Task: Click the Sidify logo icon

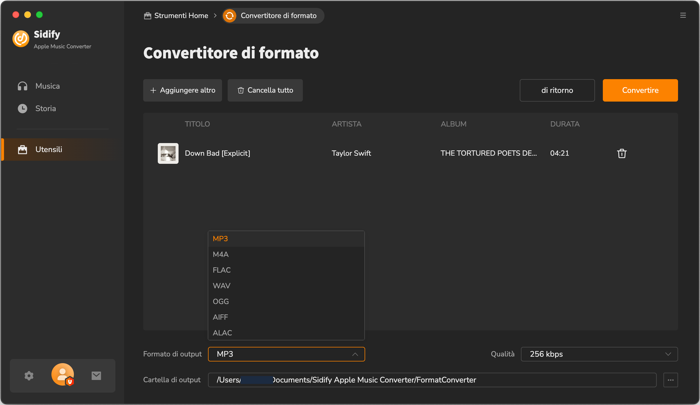Action: (21, 39)
